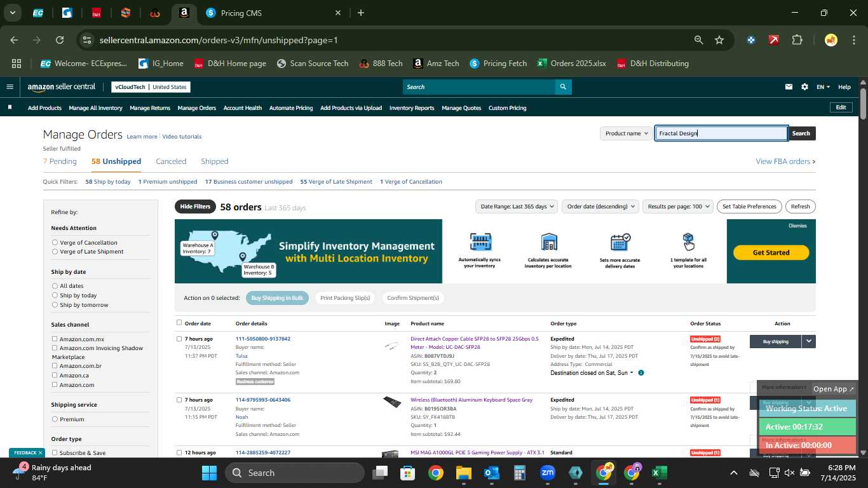Image resolution: width=868 pixels, height=488 pixels.
Task: Reload the page with browser refresh icon
Action: point(60,40)
